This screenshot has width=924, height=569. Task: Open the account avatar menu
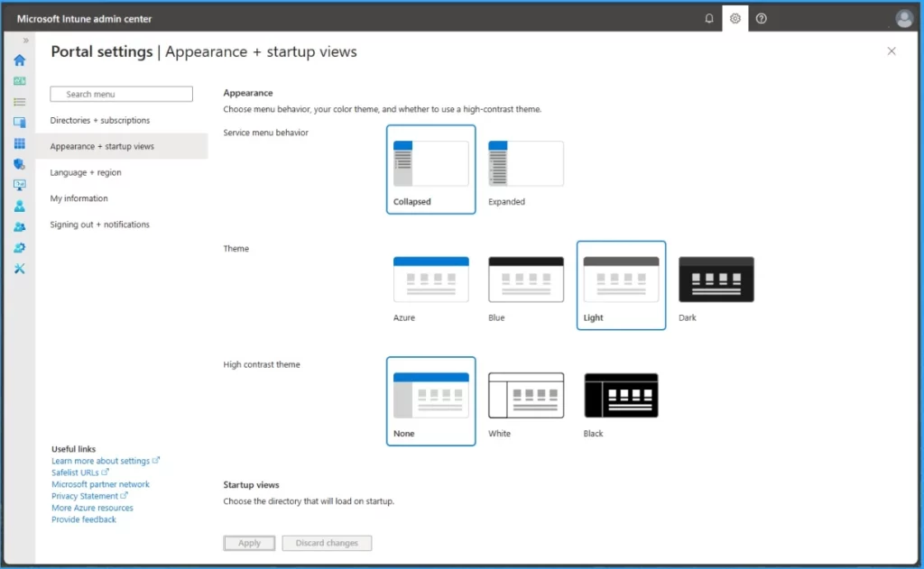[x=904, y=18]
